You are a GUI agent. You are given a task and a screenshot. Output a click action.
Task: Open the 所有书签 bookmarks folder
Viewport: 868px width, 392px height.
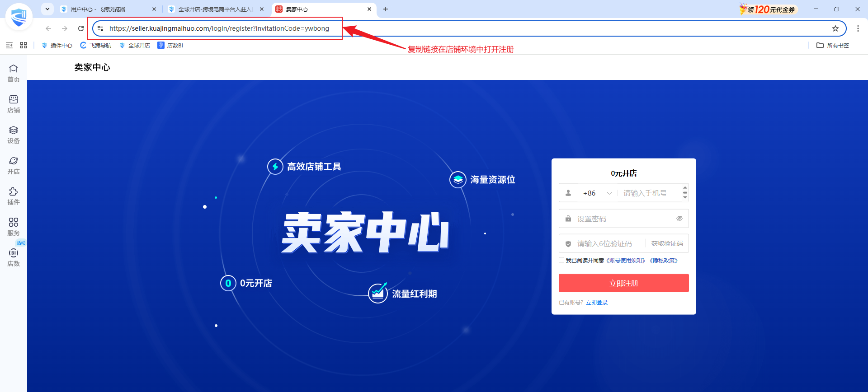tap(833, 45)
